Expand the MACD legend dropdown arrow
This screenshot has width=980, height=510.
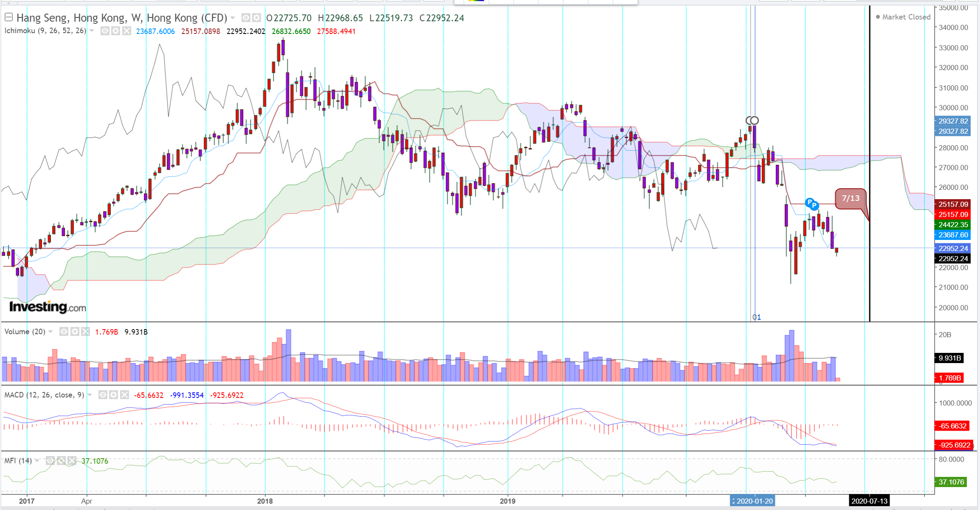point(90,395)
